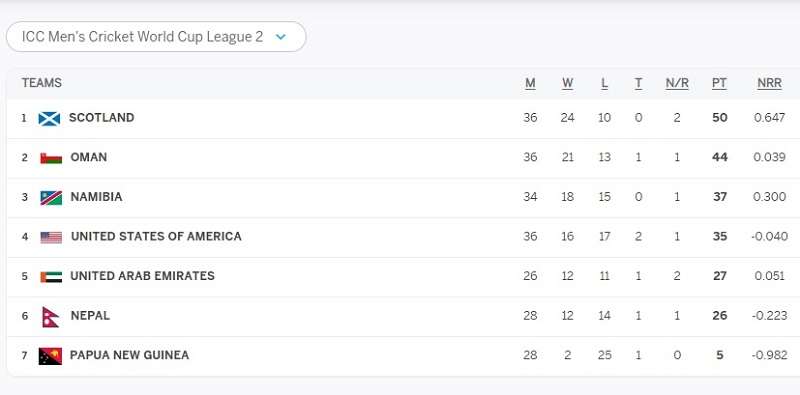Sort by the N/R column header

(x=677, y=83)
